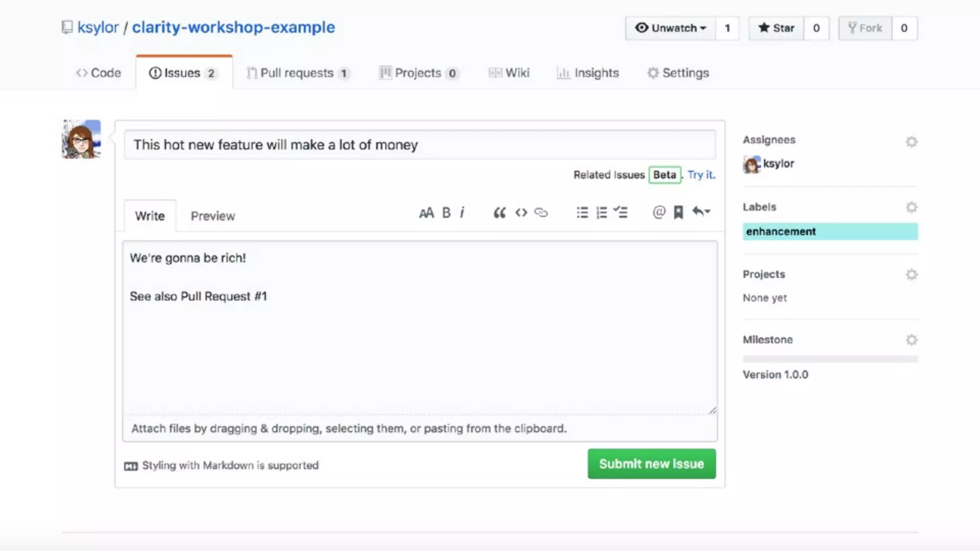Switch to the Preview tab

point(212,216)
